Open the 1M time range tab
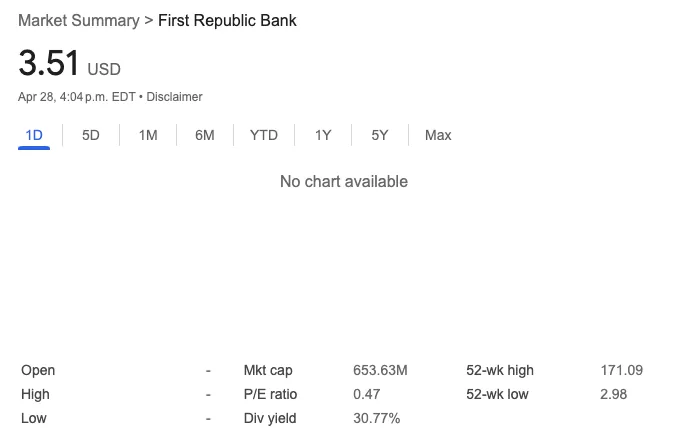The image size is (680, 438). pyautogui.click(x=148, y=135)
